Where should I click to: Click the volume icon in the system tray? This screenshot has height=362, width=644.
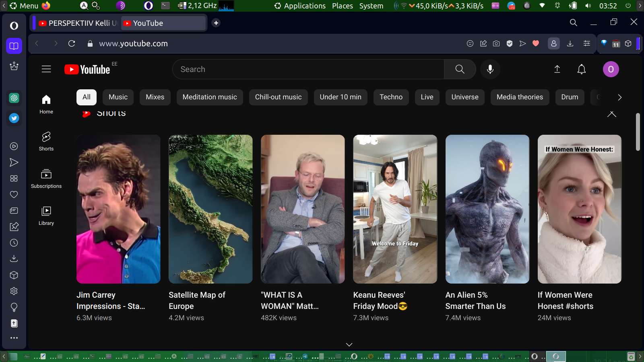pyautogui.click(x=588, y=6)
